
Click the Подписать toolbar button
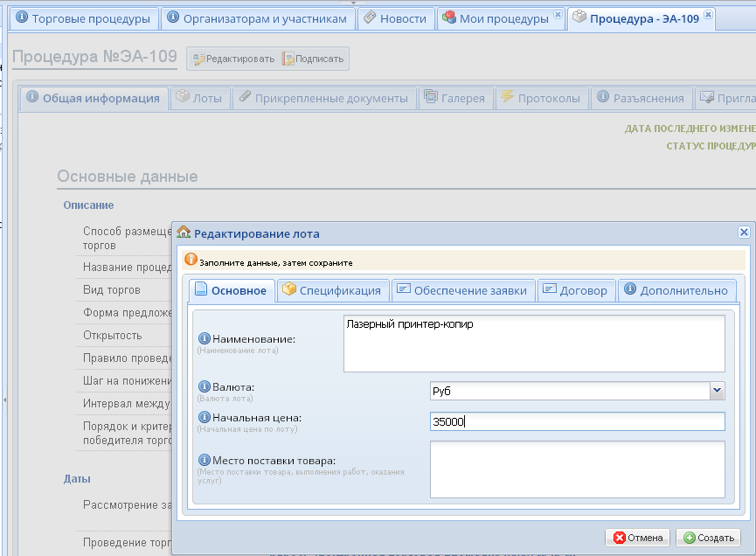click(x=313, y=59)
